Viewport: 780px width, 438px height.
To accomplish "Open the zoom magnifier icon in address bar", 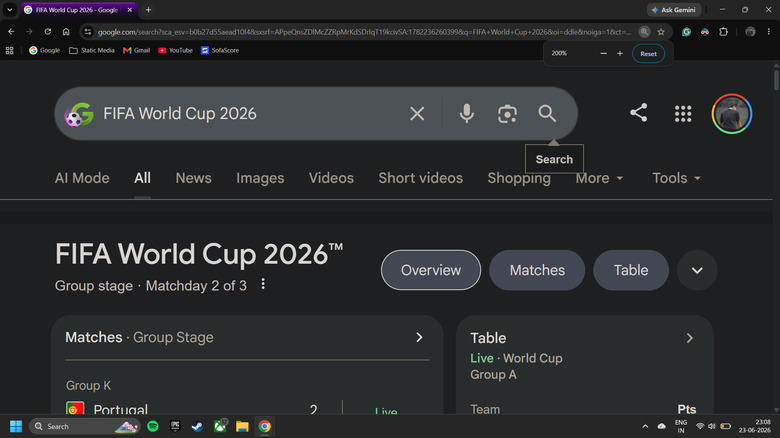I will 644,32.
